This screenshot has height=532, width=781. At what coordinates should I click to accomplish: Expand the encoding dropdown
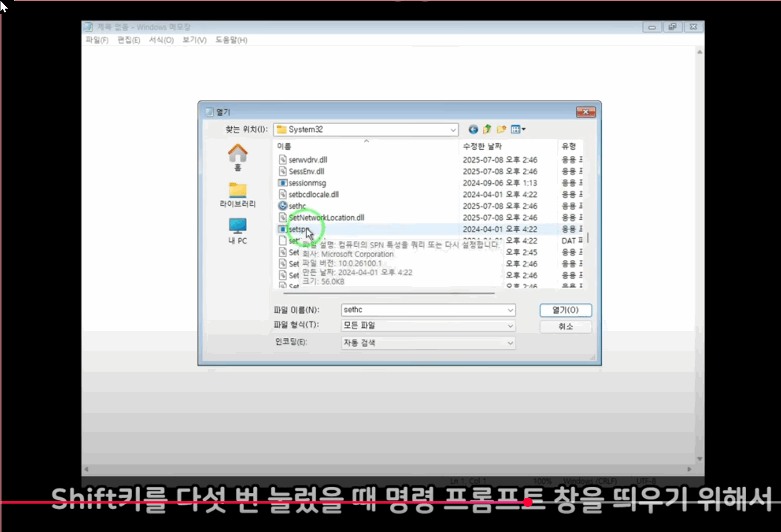(x=510, y=343)
